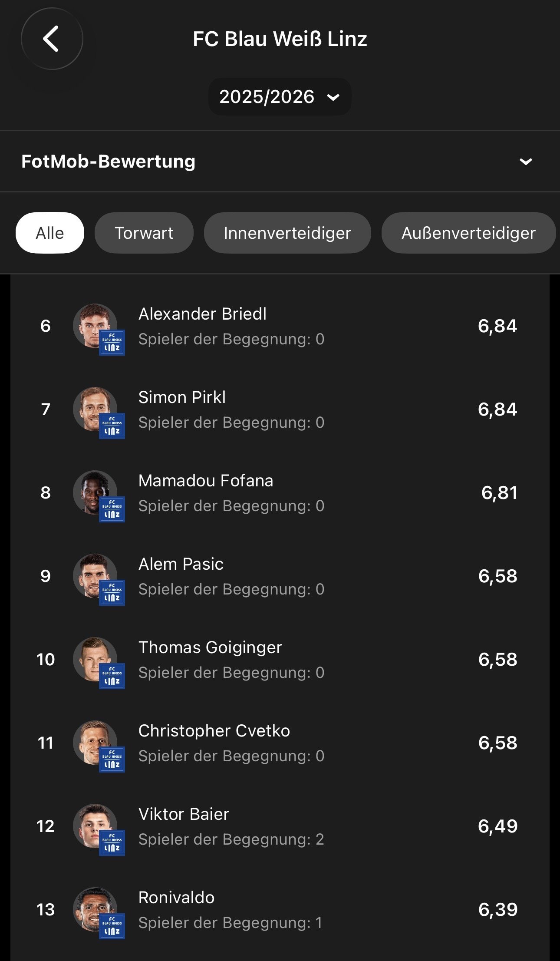Tap Christopher Cvetko's avatar icon
The width and height of the screenshot is (560, 961).
click(95, 743)
